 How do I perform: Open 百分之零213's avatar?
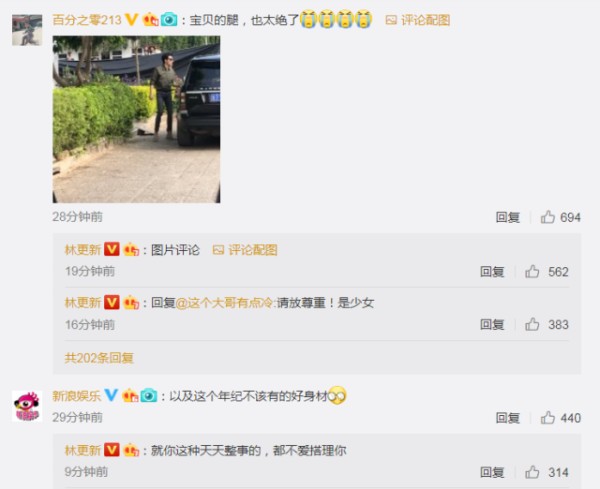coord(27,30)
